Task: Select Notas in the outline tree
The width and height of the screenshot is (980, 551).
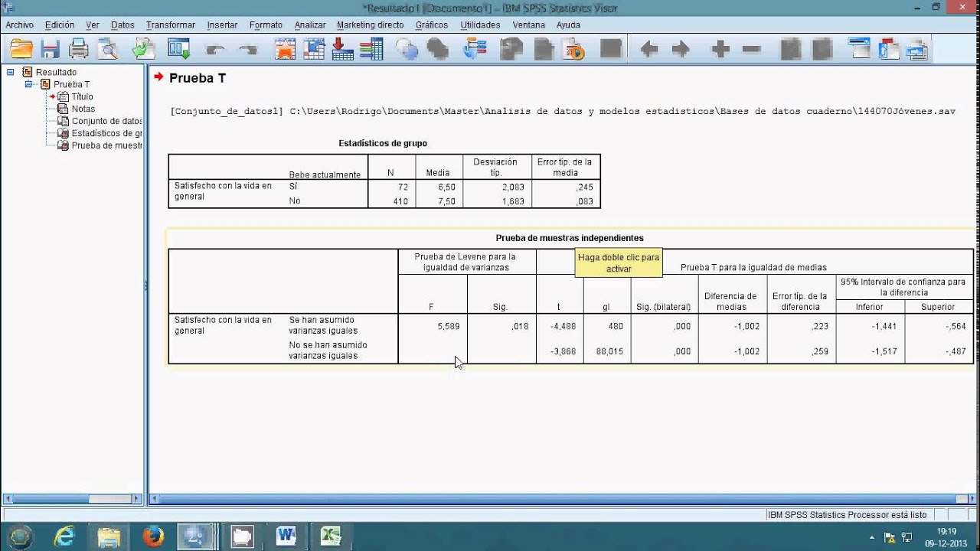Action: (83, 109)
